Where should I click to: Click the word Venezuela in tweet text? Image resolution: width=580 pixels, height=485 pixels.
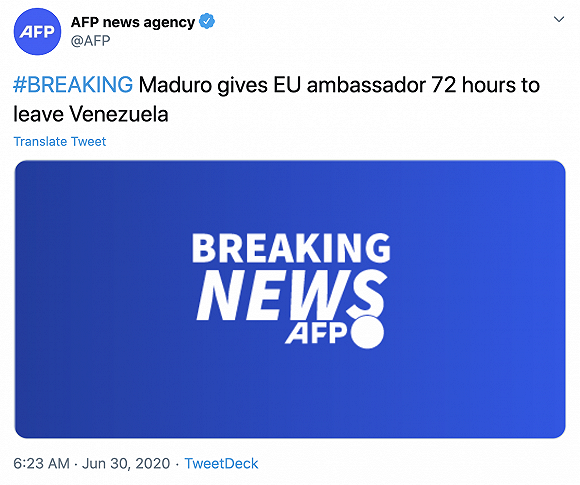[119, 114]
